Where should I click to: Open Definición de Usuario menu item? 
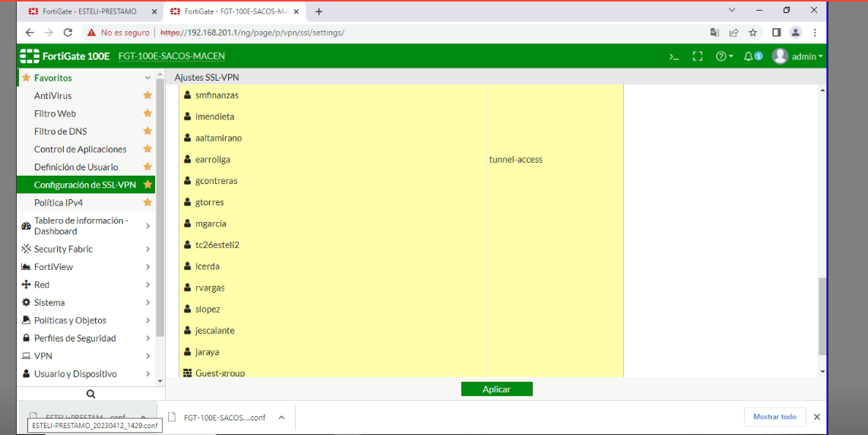pyautogui.click(x=76, y=167)
